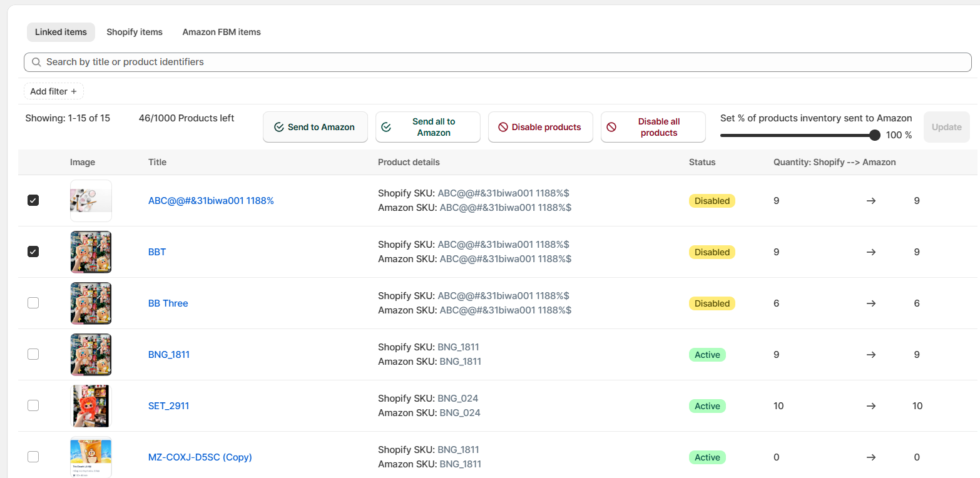Open the BB Three product link
The height and width of the screenshot is (478, 980).
[168, 303]
